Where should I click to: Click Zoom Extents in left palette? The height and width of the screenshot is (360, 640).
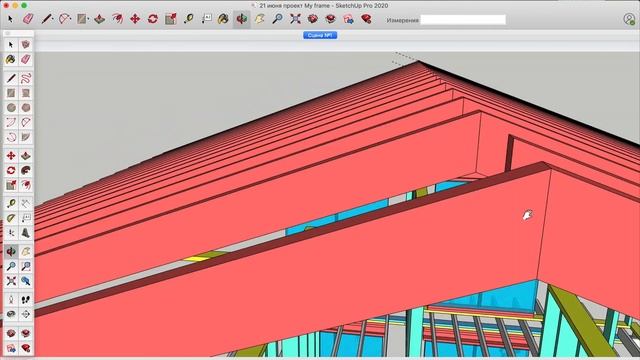pyautogui.click(x=11, y=281)
